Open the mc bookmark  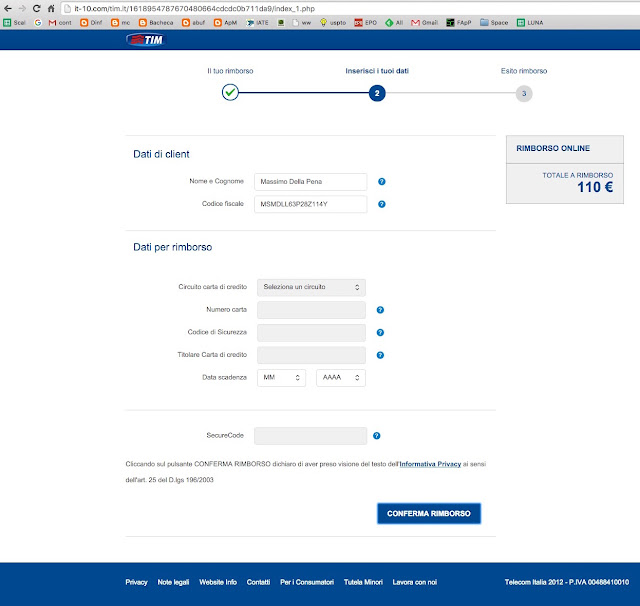[121, 23]
